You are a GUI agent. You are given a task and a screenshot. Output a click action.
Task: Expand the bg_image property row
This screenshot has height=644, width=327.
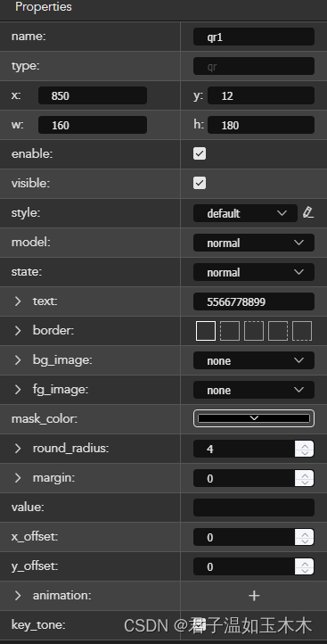click(x=18, y=360)
